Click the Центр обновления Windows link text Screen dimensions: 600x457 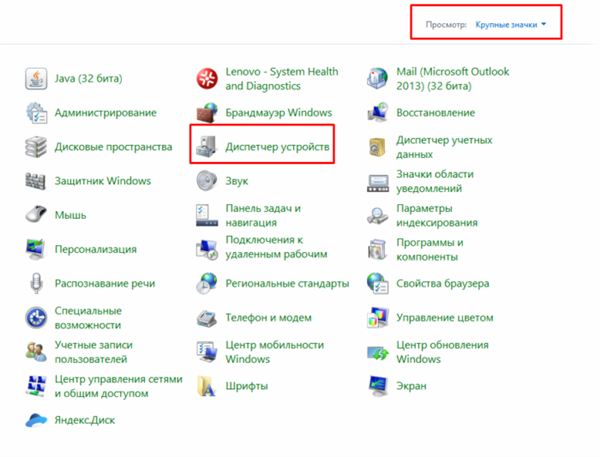point(442,352)
